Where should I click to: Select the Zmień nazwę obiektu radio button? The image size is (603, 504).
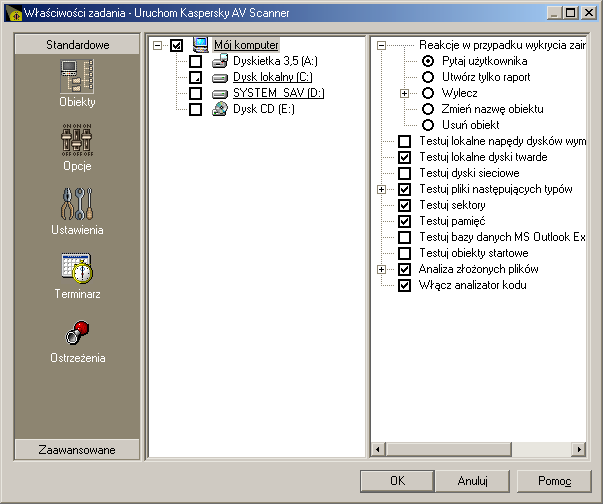(428, 109)
